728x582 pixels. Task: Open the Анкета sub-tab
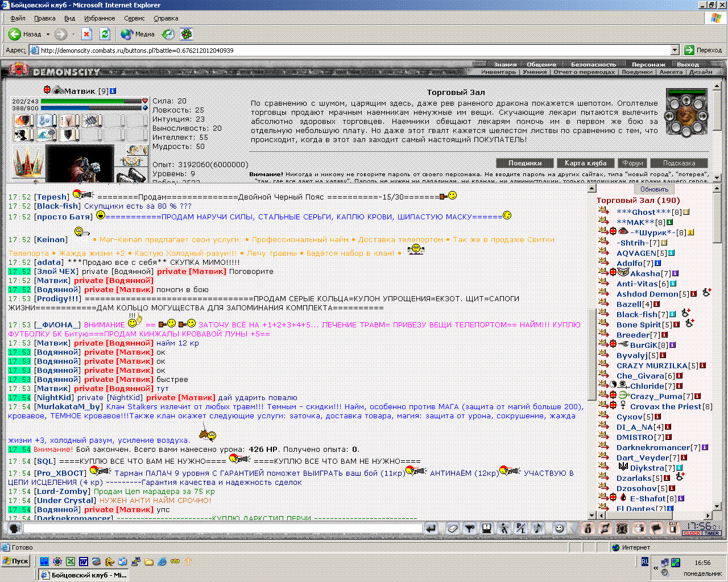click(x=671, y=72)
